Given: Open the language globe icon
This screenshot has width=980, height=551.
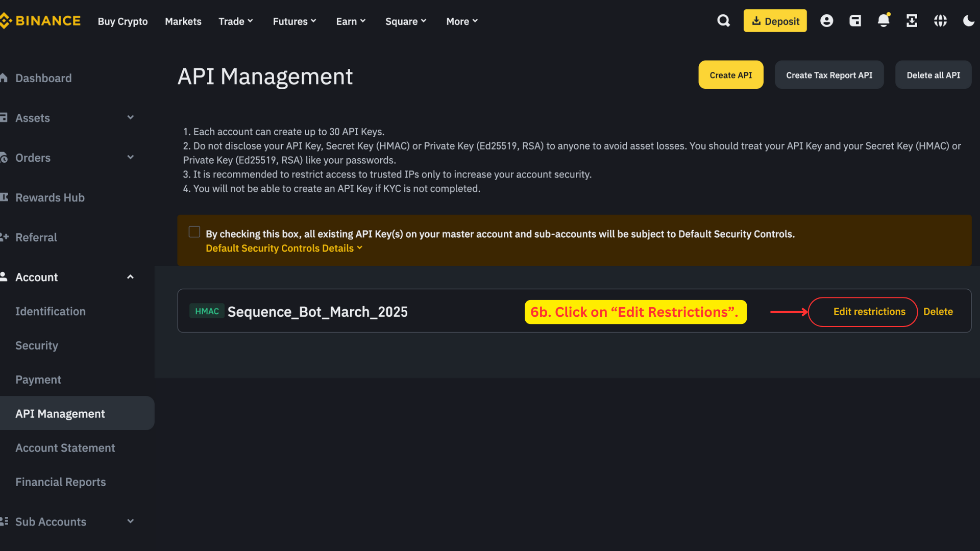Looking at the screenshot, I should pyautogui.click(x=940, y=21).
